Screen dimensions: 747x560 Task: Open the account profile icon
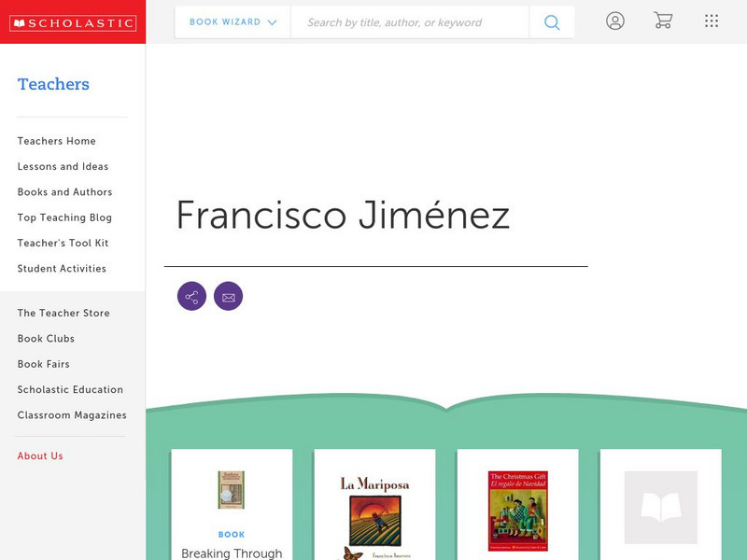click(615, 21)
